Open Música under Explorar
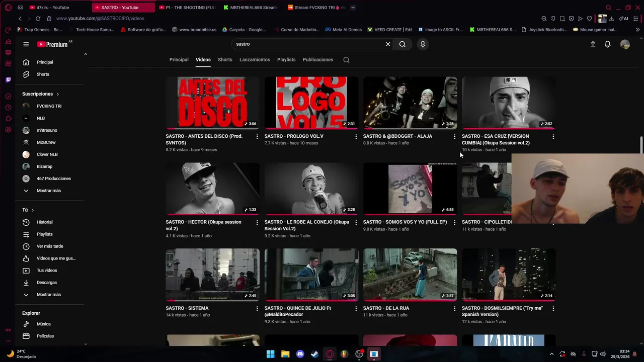 click(x=43, y=324)
